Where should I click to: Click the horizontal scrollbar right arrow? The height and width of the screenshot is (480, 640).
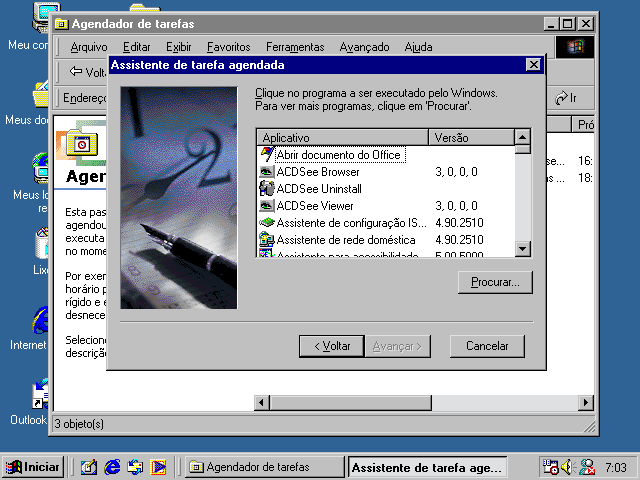click(x=586, y=403)
